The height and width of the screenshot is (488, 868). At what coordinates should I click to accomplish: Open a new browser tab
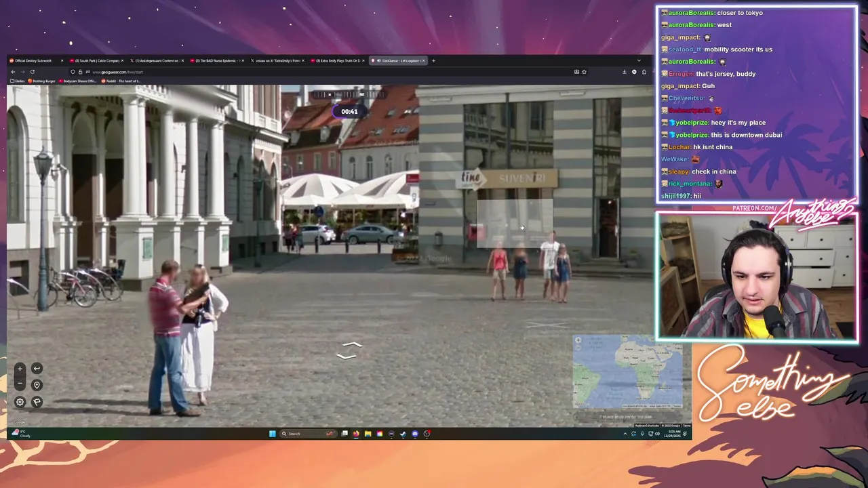[x=433, y=60]
